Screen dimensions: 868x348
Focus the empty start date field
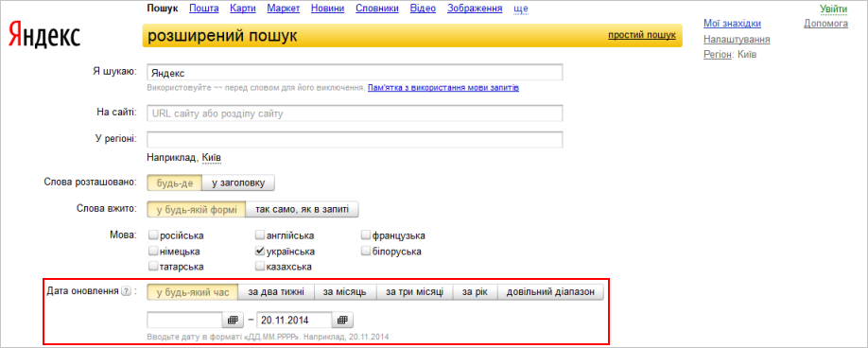tap(185, 320)
